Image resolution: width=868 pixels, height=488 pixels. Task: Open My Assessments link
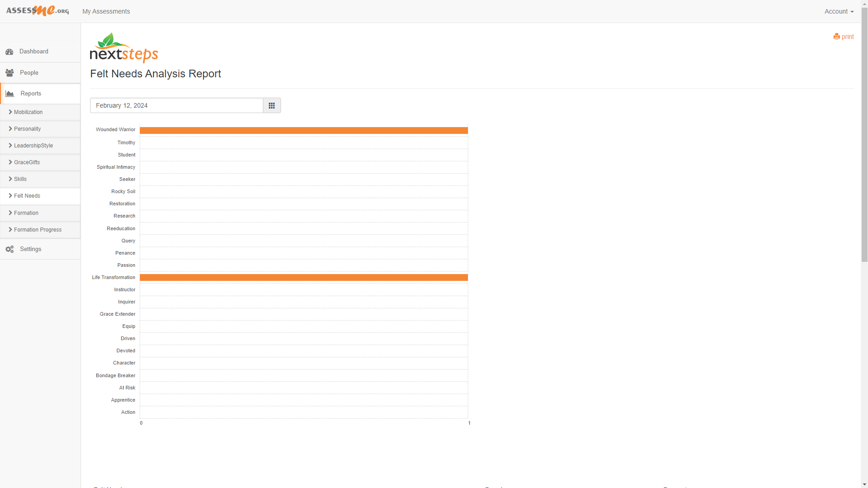tap(106, 11)
